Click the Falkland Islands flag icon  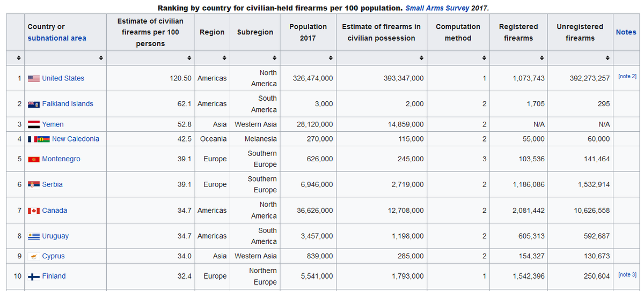pos(33,104)
